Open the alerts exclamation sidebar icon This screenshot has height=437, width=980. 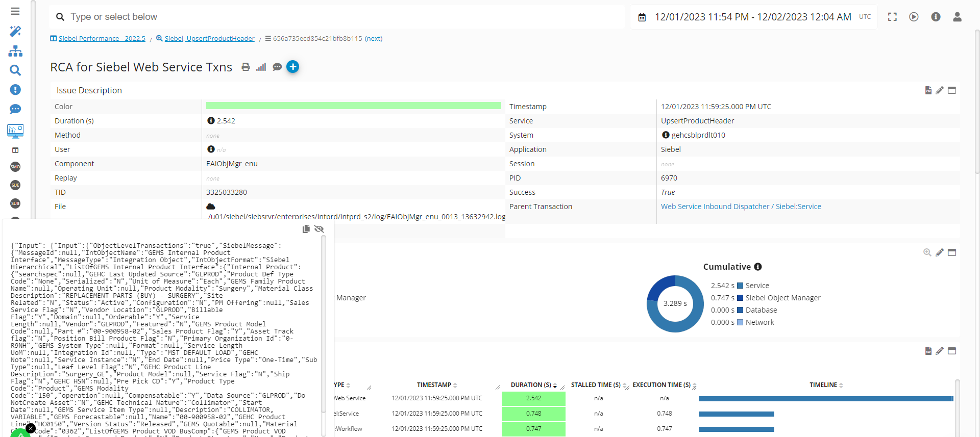[x=15, y=90]
